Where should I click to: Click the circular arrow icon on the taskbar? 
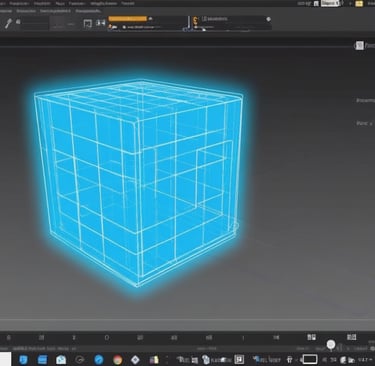click(x=80, y=360)
